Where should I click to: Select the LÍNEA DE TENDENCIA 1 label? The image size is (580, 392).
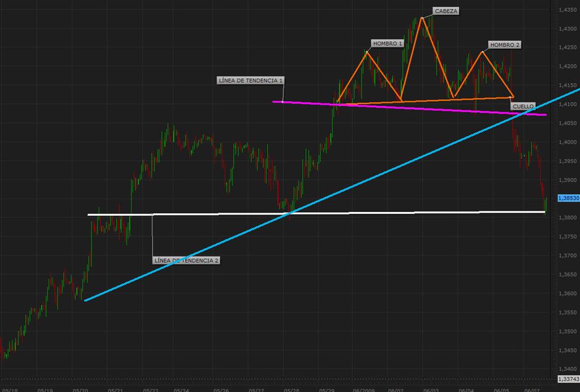251,80
